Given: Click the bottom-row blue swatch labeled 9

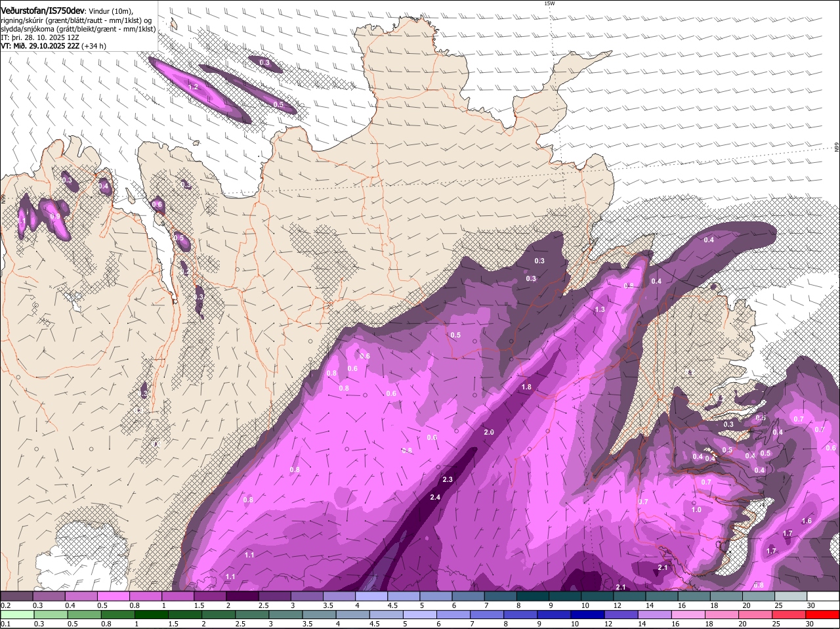Looking at the screenshot, I should point(554,615).
